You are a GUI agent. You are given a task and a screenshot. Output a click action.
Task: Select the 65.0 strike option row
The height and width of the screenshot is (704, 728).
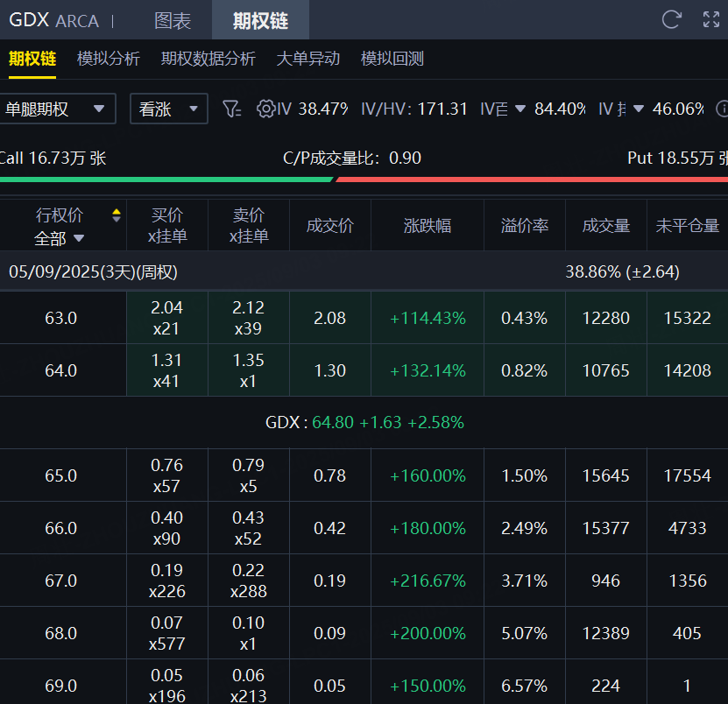tap(61, 475)
